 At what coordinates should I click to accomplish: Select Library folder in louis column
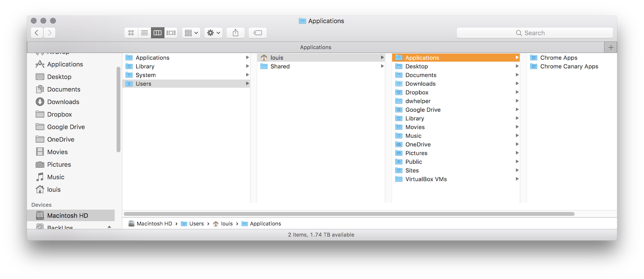tap(456, 118)
